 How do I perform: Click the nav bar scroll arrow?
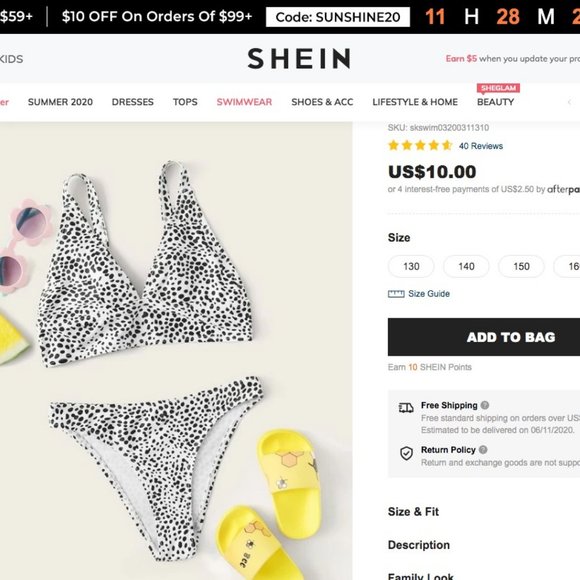click(x=569, y=102)
